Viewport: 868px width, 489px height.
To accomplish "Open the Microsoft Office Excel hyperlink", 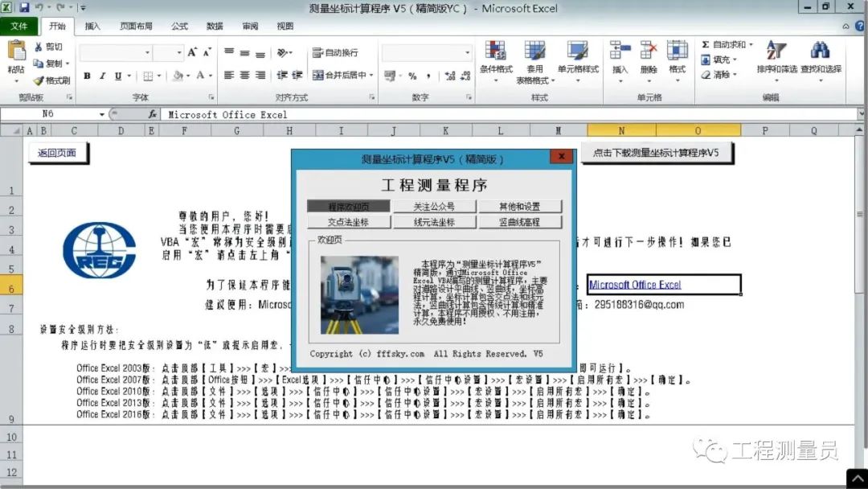I will pos(635,285).
